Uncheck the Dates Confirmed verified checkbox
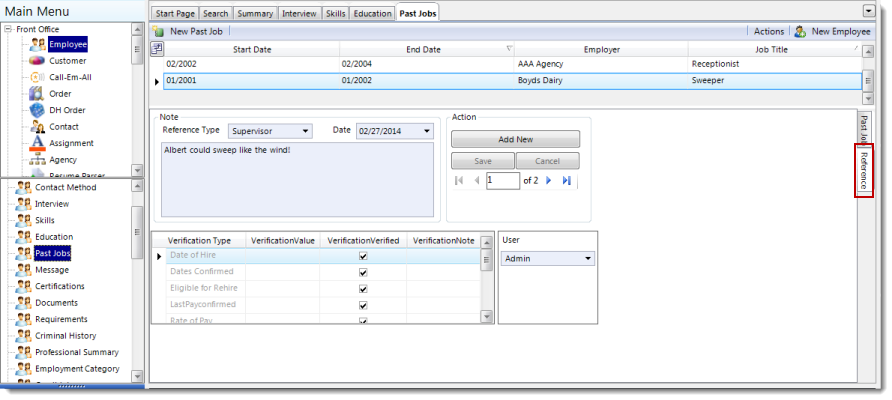The width and height of the screenshot is (892, 400). 363,272
